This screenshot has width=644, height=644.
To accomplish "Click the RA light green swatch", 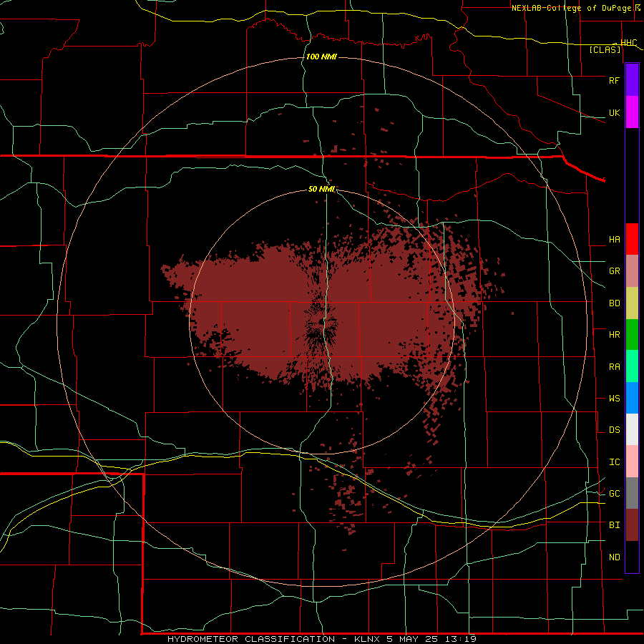I will pos(632,366).
